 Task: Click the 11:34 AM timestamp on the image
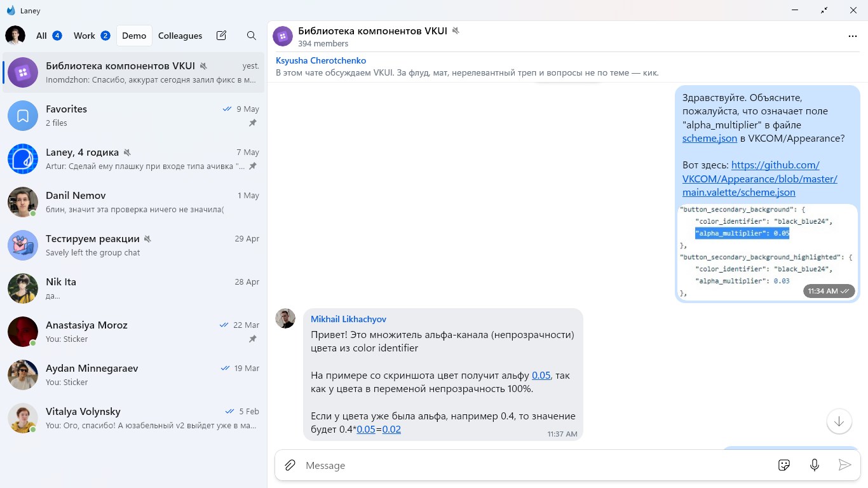tap(829, 291)
